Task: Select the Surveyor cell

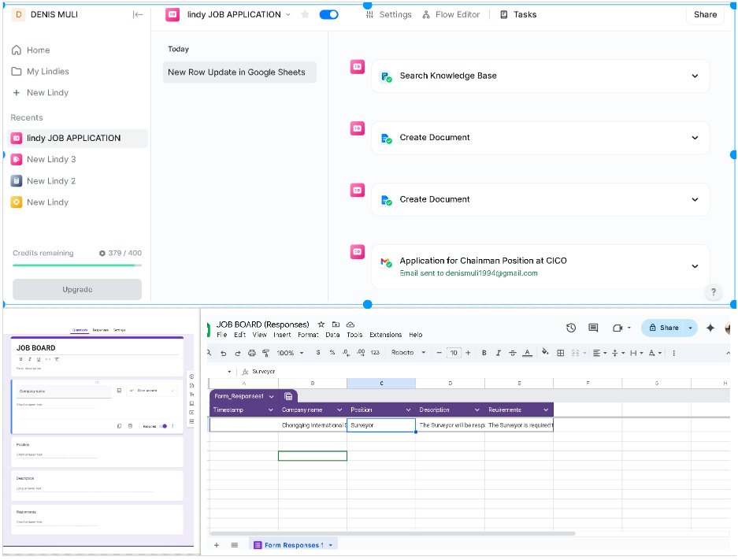Action: tap(381, 425)
